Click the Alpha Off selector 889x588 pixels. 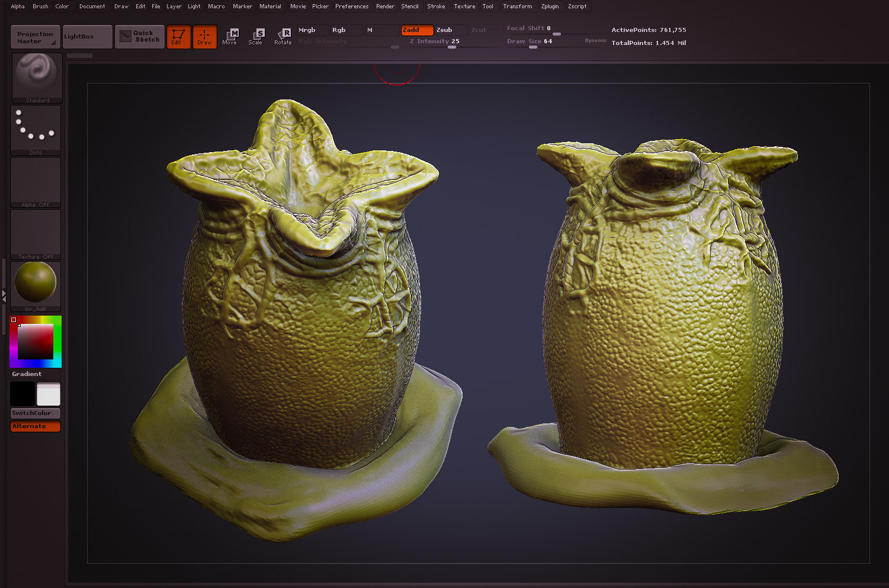[x=36, y=179]
